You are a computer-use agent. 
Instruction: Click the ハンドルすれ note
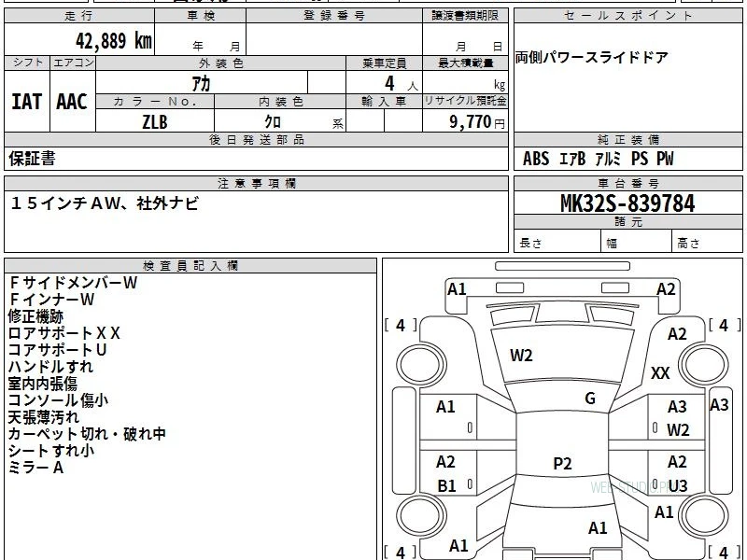click(50, 367)
